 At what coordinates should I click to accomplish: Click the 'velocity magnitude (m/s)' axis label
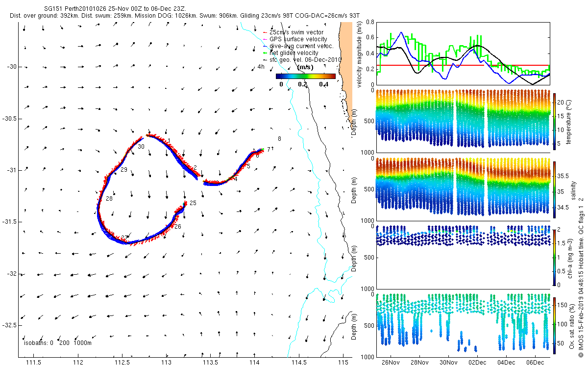359,54
